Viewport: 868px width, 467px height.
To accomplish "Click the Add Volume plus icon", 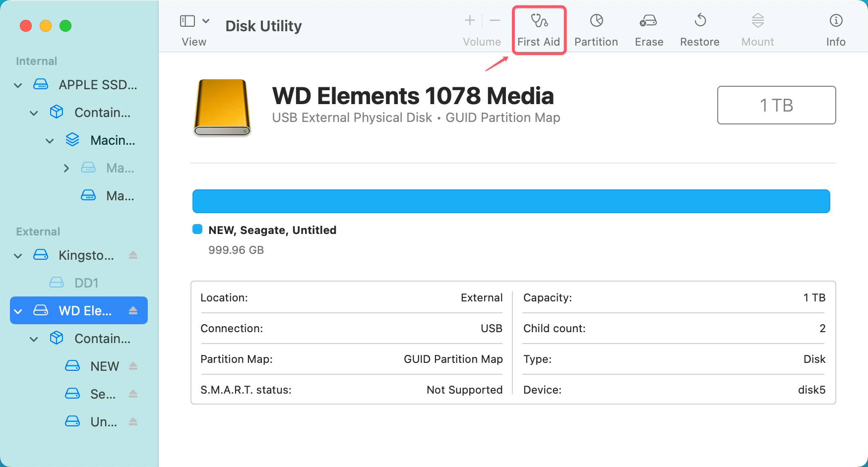I will [469, 20].
